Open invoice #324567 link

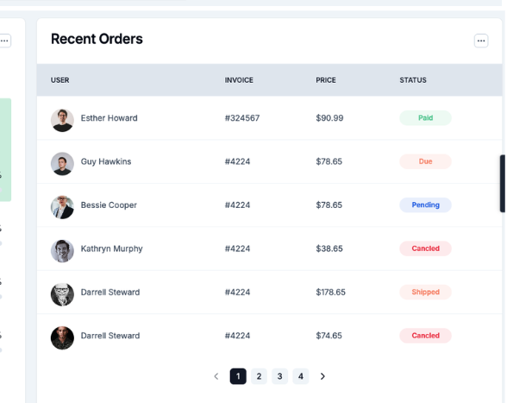coord(242,118)
